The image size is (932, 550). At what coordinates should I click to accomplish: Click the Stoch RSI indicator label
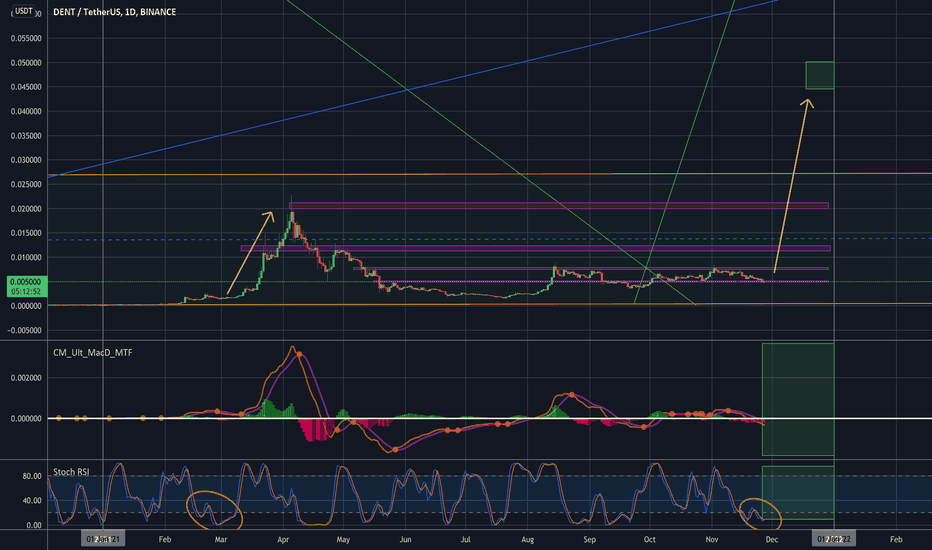click(x=71, y=472)
